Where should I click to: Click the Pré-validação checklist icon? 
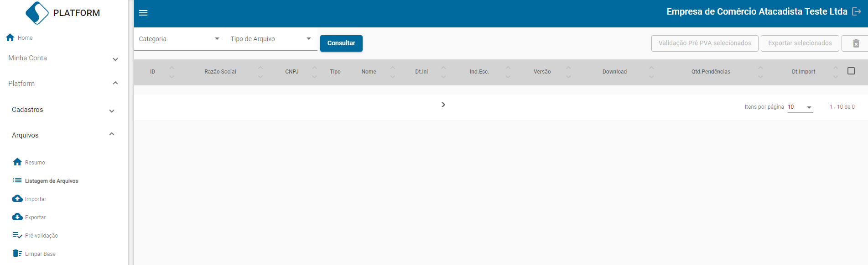tap(17, 235)
